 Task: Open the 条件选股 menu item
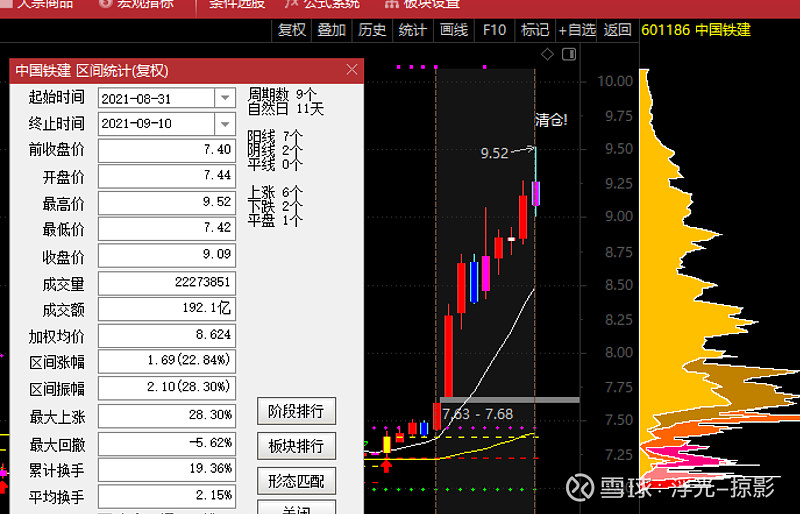(x=237, y=4)
